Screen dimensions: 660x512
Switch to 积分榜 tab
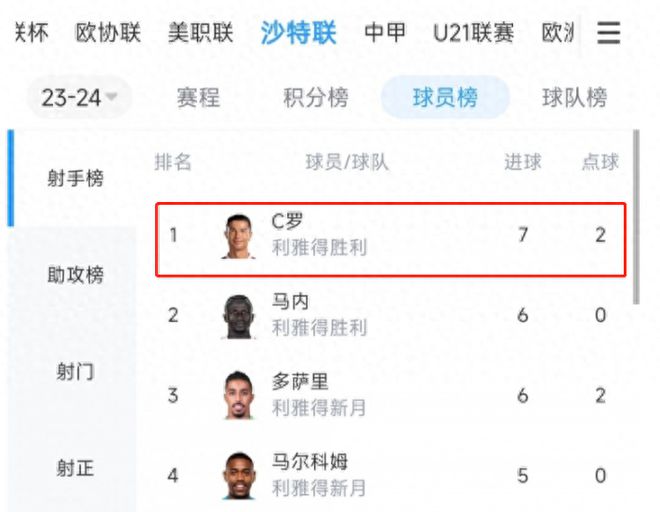(x=316, y=98)
